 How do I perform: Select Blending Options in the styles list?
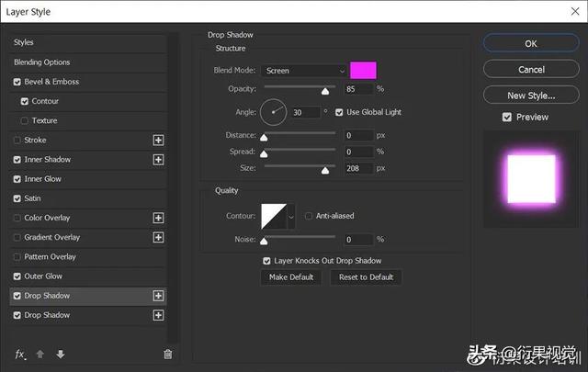42,62
